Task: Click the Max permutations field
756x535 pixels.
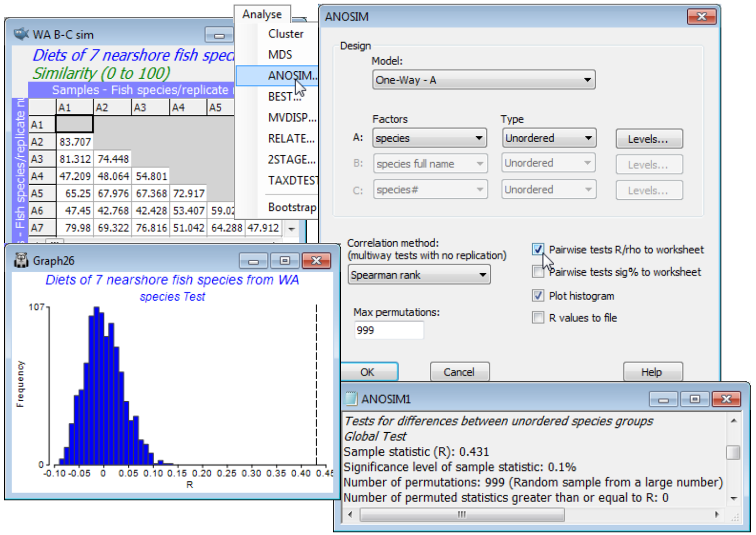Action: (389, 330)
